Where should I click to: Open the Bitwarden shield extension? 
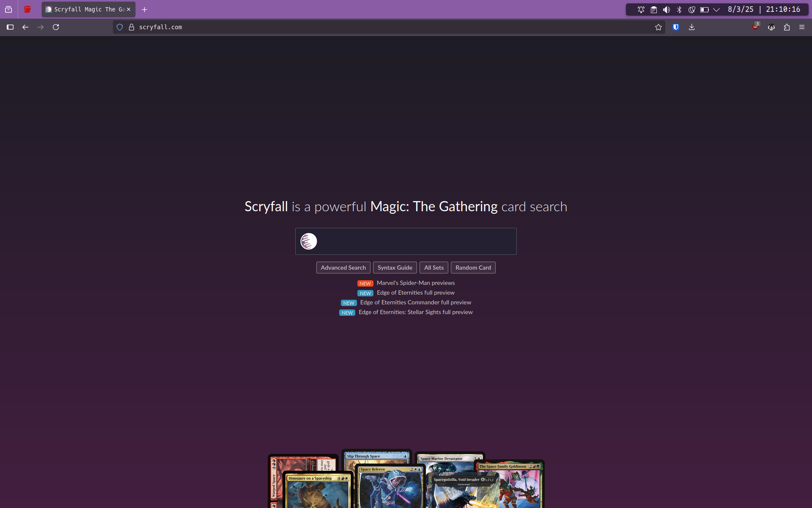point(676,27)
